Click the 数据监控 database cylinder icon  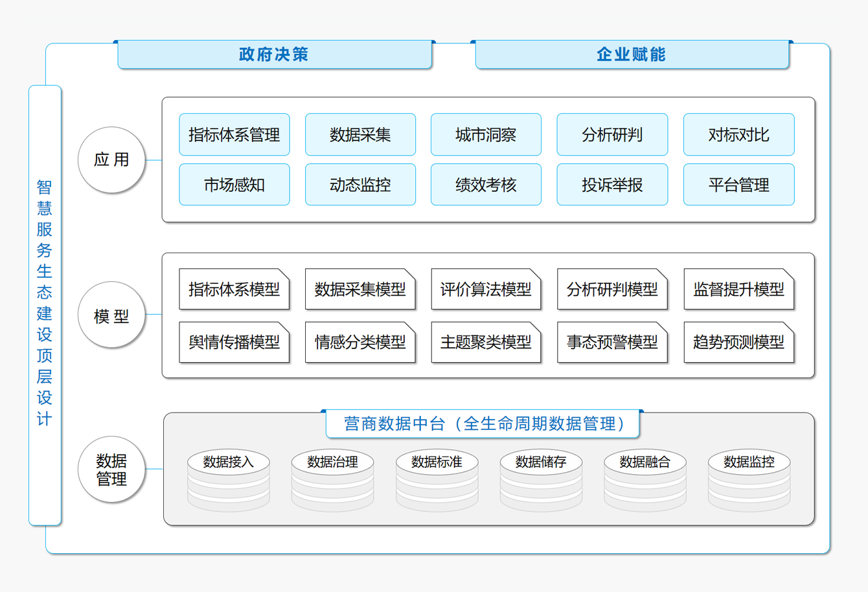tap(749, 480)
